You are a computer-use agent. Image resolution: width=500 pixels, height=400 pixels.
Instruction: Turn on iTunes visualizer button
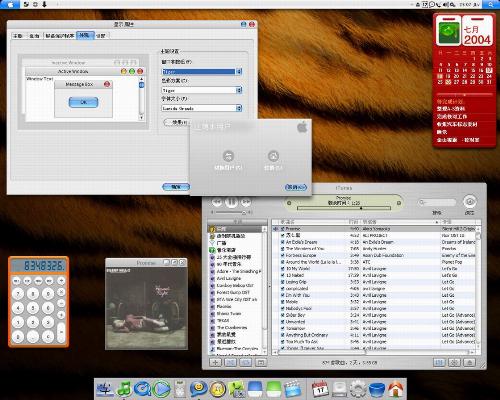[x=454, y=362]
